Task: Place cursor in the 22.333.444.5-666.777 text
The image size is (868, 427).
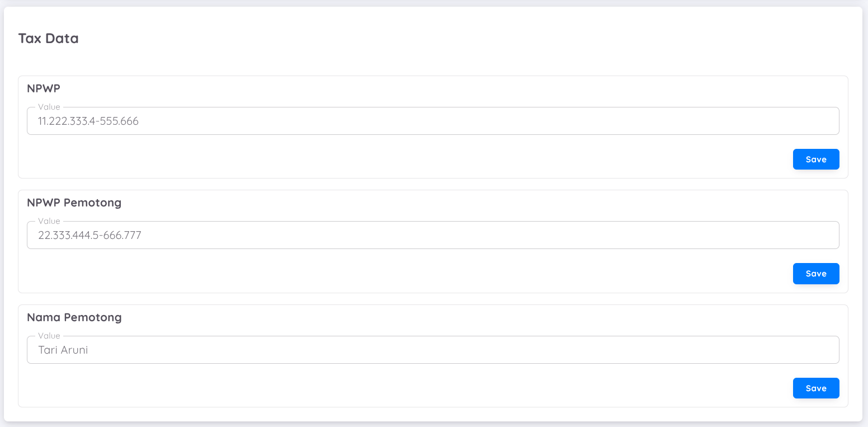Action: pos(89,236)
